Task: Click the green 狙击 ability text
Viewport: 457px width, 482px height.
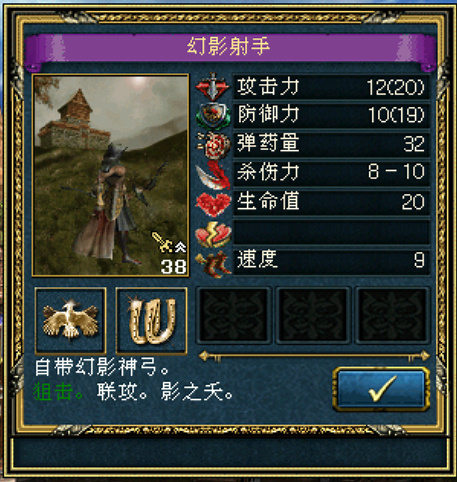Action: (53, 391)
